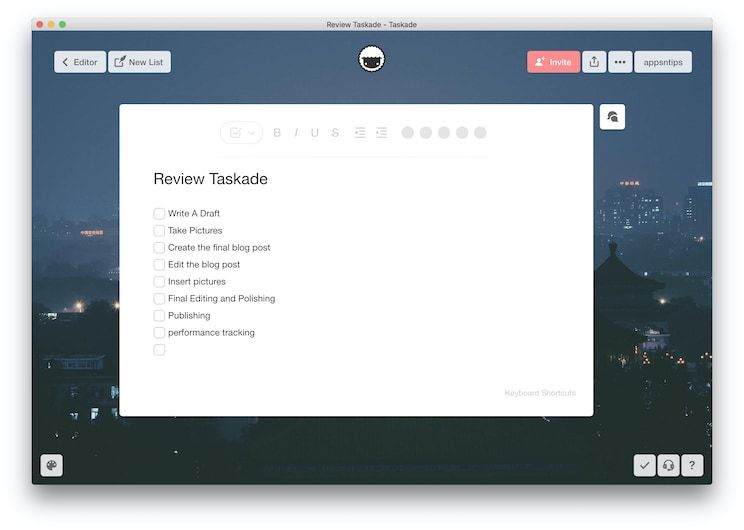Open the theme palette icon
744x530 pixels.
point(51,465)
